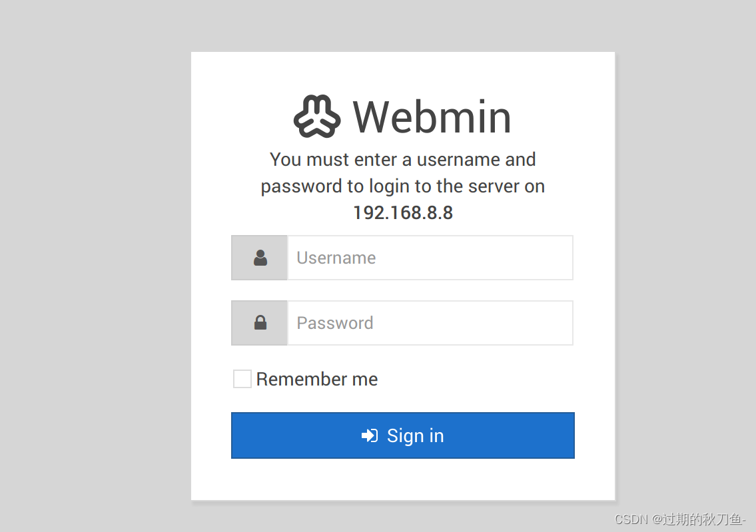Click the gray box holding the user icon
The image size is (756, 532).
(259, 258)
